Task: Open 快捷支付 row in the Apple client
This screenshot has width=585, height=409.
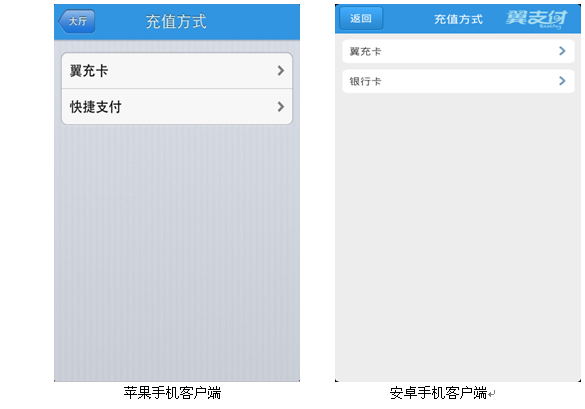Action: [x=177, y=107]
